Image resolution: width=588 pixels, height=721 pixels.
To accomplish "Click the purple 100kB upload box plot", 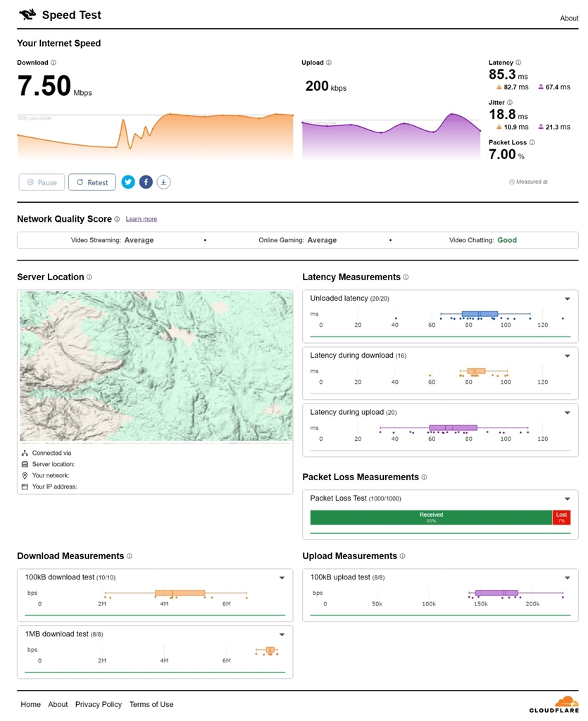I will (496, 593).
